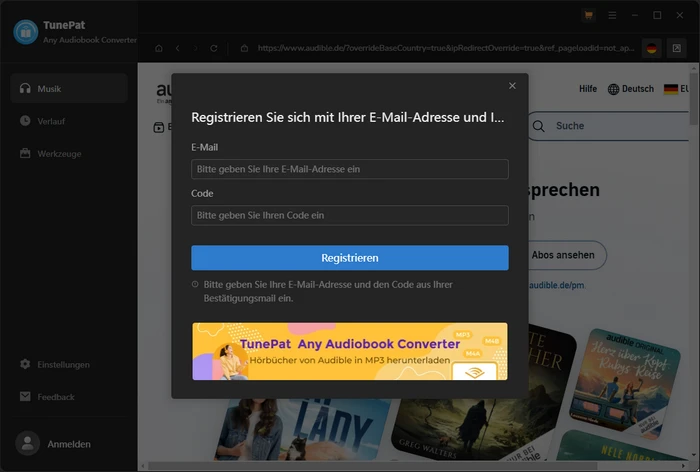This screenshot has width=700, height=472.
Task: Click the Abos ansehen button
Action: click(567, 255)
